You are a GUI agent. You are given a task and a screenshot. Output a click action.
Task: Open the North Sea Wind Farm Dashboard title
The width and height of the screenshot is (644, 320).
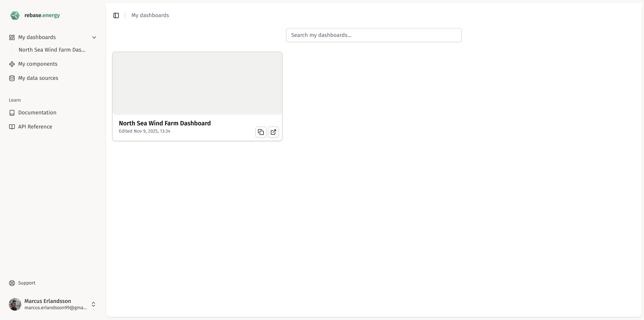tap(165, 123)
